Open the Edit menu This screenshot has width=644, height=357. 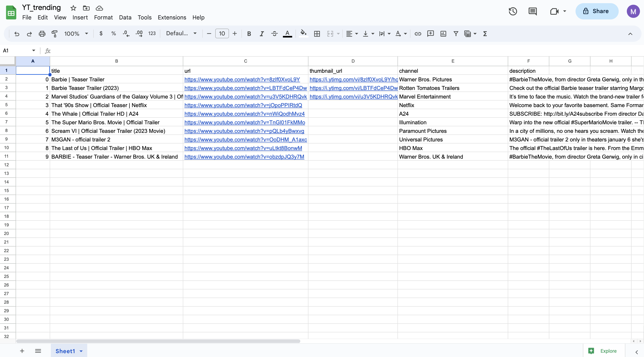pos(43,17)
